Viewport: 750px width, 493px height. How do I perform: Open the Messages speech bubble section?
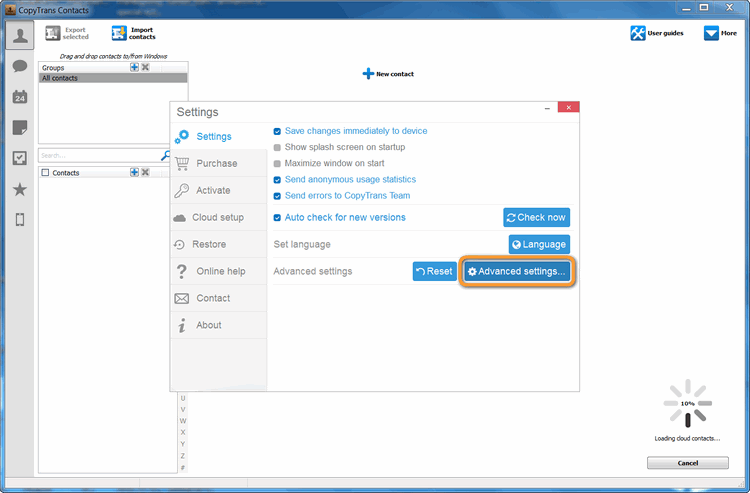20,66
